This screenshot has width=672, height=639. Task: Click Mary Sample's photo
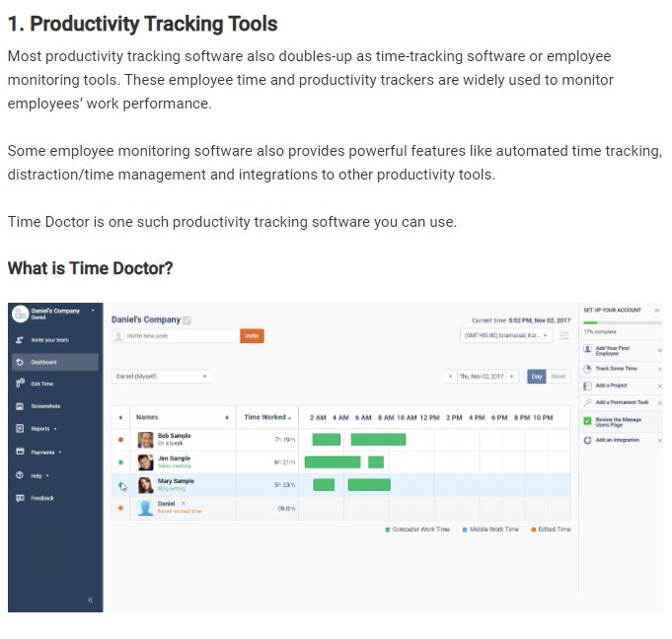click(x=146, y=485)
